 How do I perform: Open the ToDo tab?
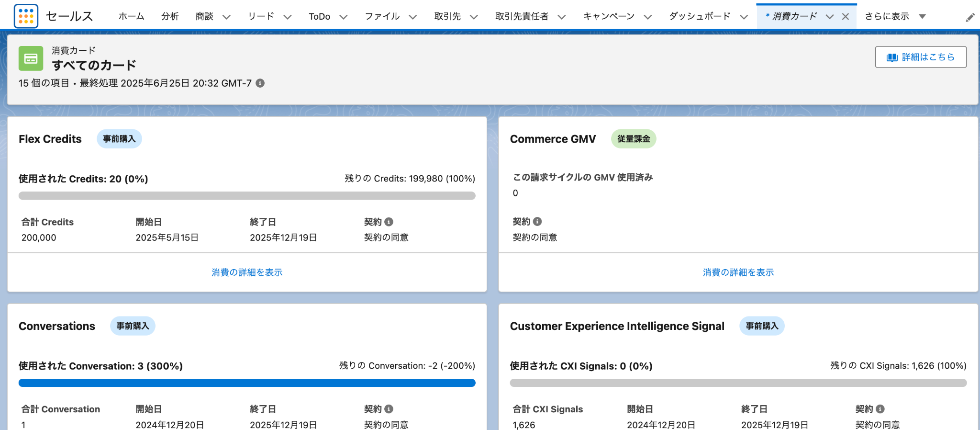319,16
